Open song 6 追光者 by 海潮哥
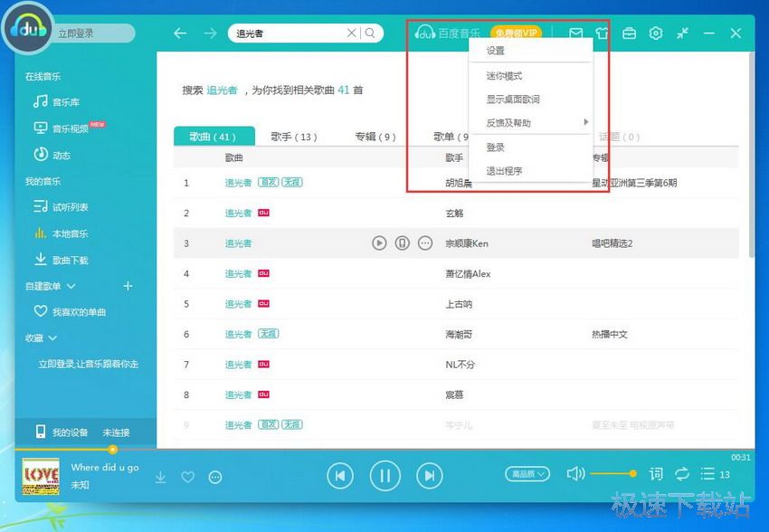This screenshot has width=769, height=532. 238,334
